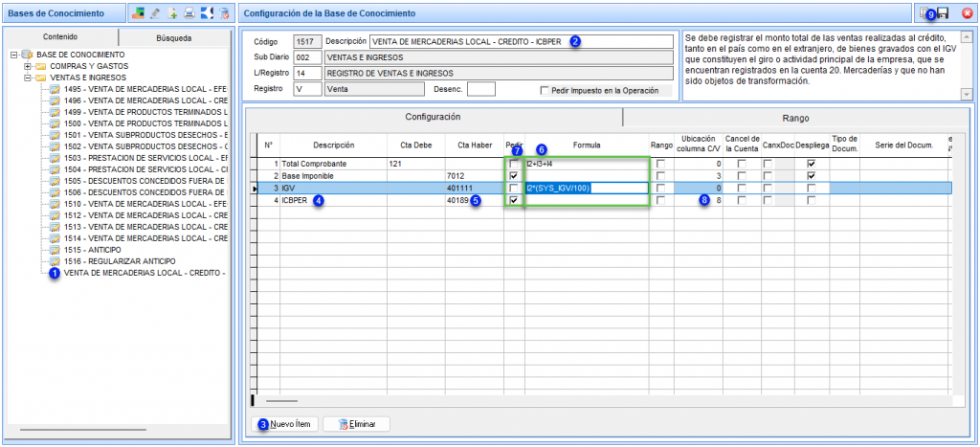This screenshot has height=447, width=980.
Task: Switch to the Contenido tab
Action: point(60,37)
